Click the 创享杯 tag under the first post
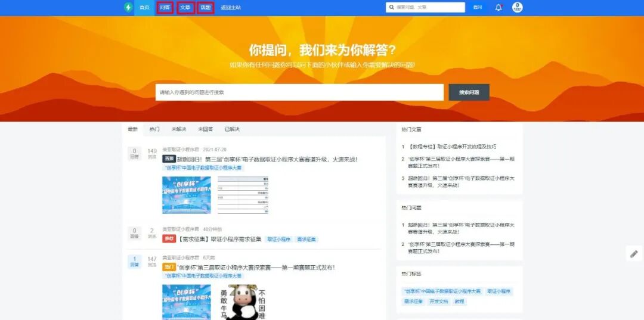Image resolution: width=644 pixels, height=320 pixels. tap(203, 168)
